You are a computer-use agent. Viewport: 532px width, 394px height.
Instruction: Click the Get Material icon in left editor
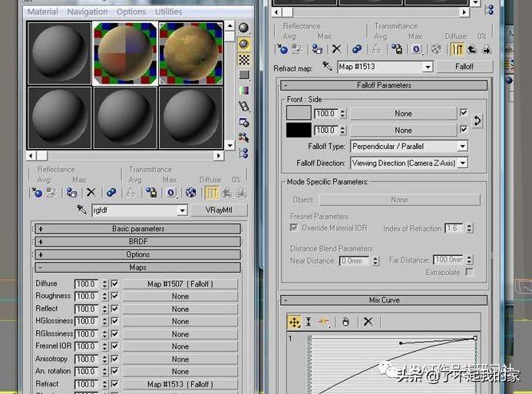tap(37, 193)
